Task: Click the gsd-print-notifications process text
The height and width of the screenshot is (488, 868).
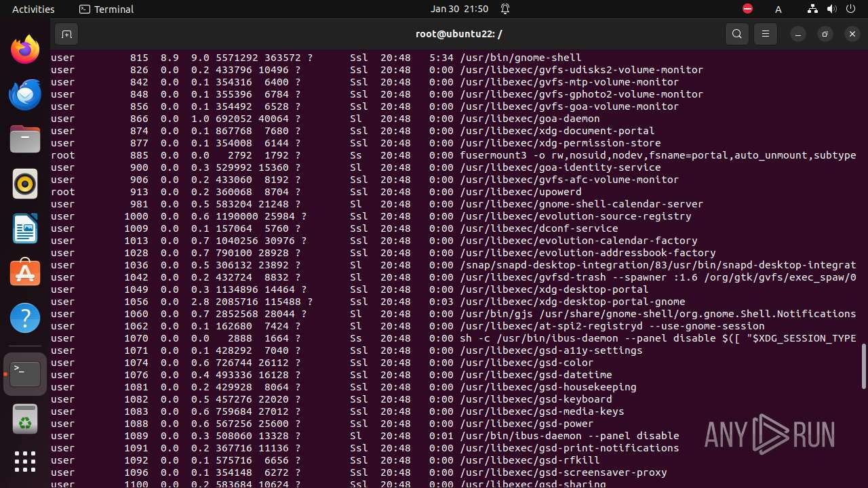Action: click(x=569, y=448)
